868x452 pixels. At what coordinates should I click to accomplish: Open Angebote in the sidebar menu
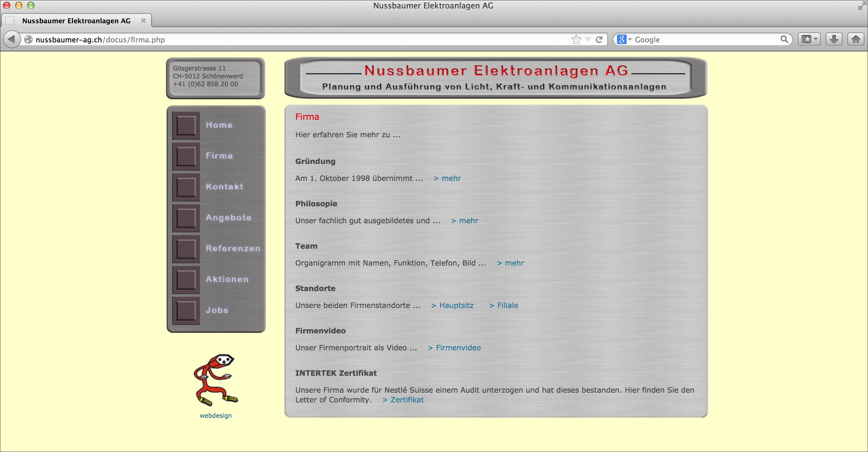[228, 217]
